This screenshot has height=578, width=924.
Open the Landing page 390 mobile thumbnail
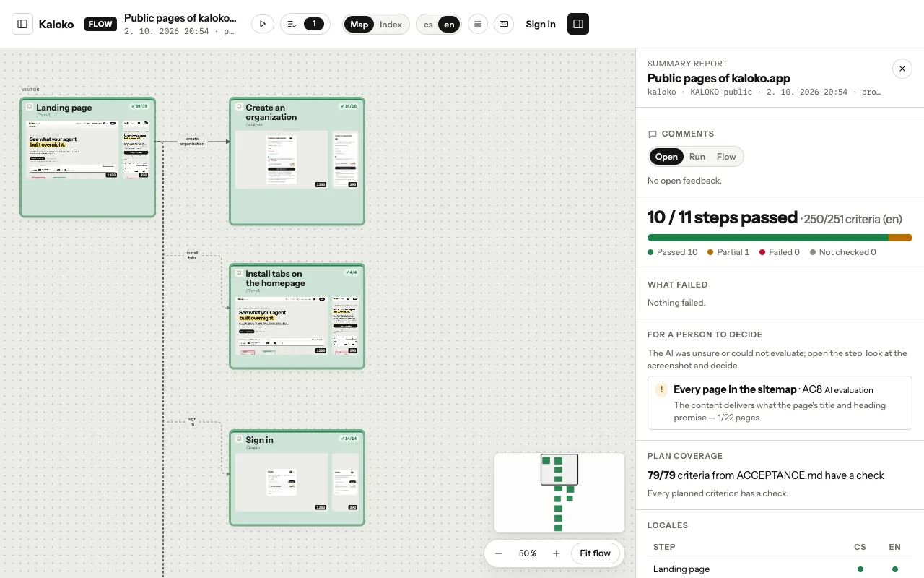(136, 151)
